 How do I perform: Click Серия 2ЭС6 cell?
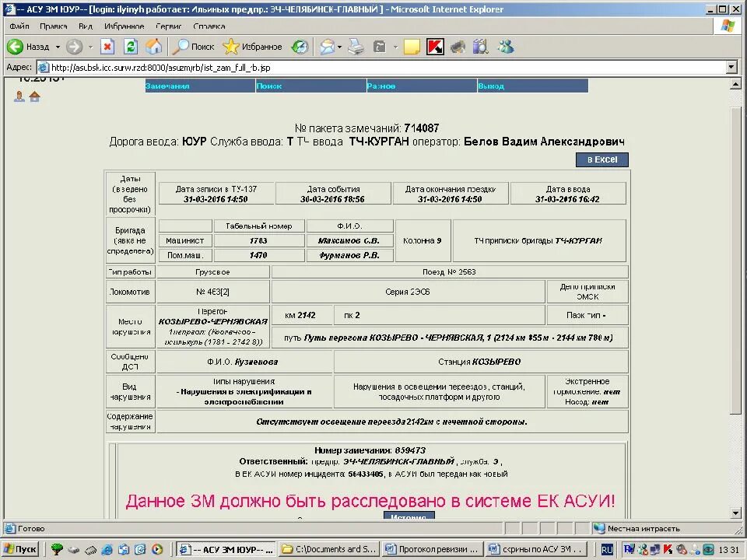pyautogui.click(x=408, y=292)
